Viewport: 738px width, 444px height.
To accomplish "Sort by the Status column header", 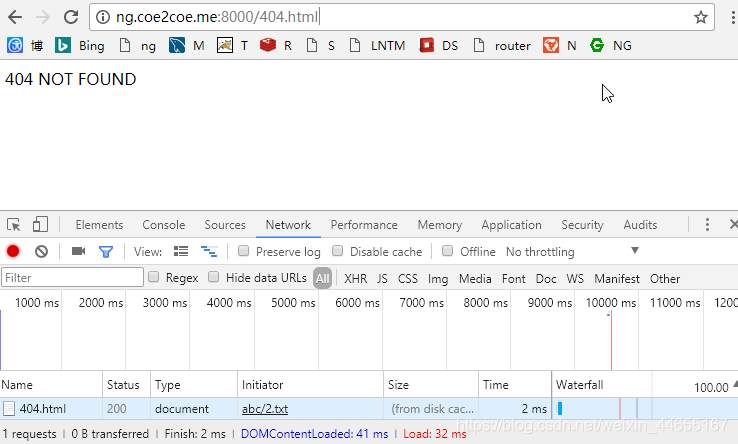I will coord(126,385).
